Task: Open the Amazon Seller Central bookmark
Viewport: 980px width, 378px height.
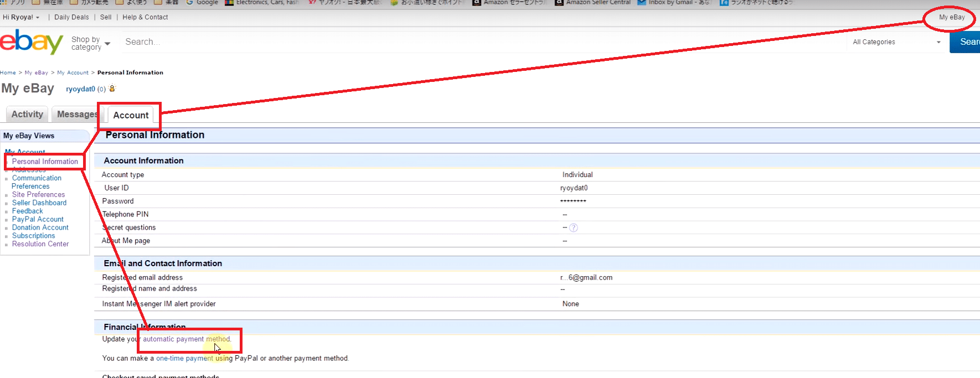Action: 592,2
